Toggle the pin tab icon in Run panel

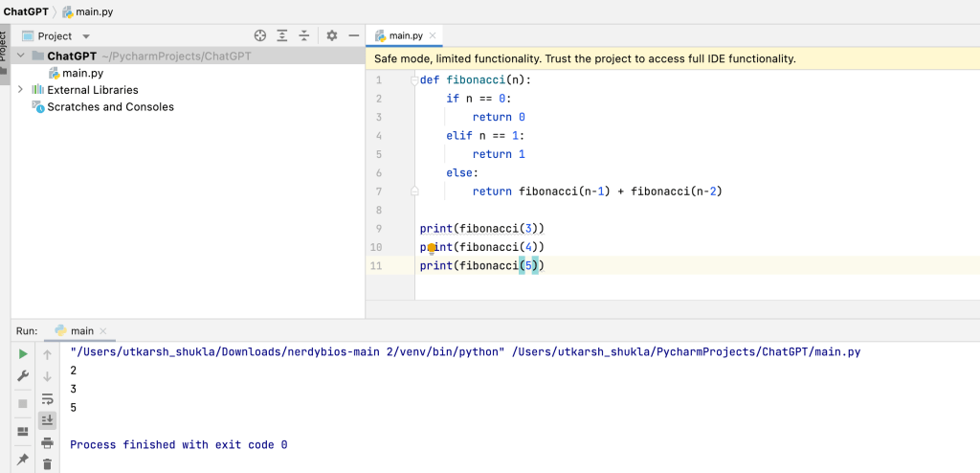click(x=23, y=460)
